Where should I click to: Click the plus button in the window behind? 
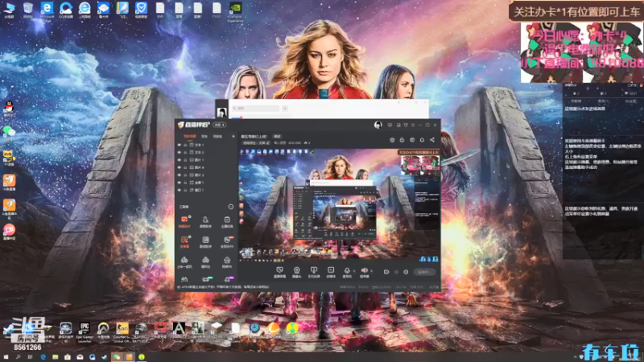click(x=285, y=109)
